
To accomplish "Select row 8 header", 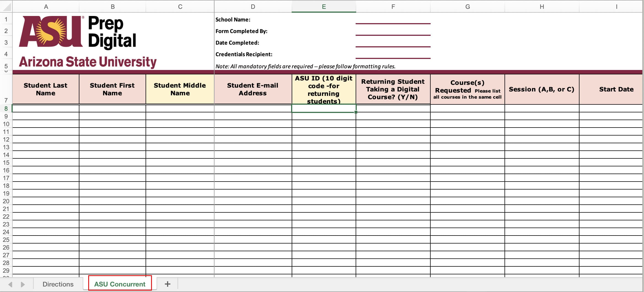I will tap(6, 109).
